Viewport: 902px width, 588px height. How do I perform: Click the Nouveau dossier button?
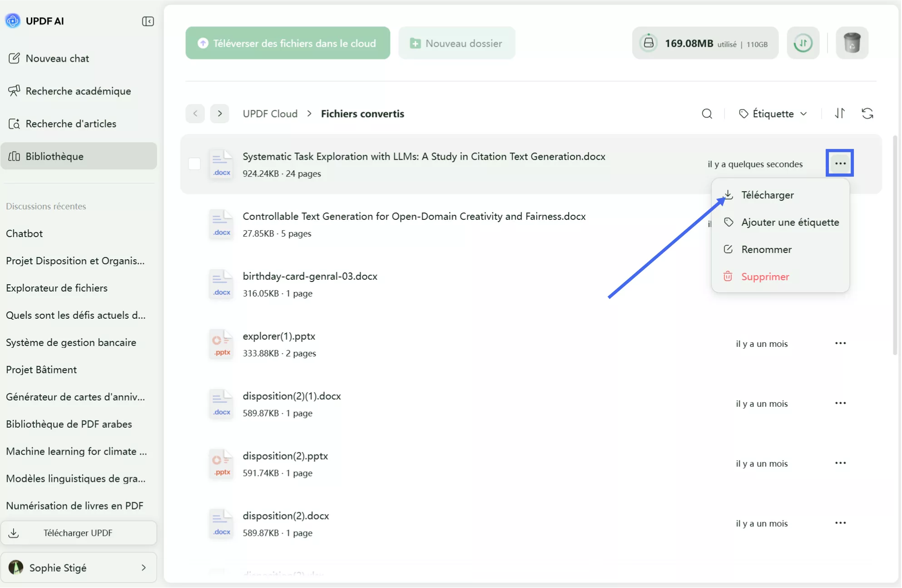pos(456,43)
